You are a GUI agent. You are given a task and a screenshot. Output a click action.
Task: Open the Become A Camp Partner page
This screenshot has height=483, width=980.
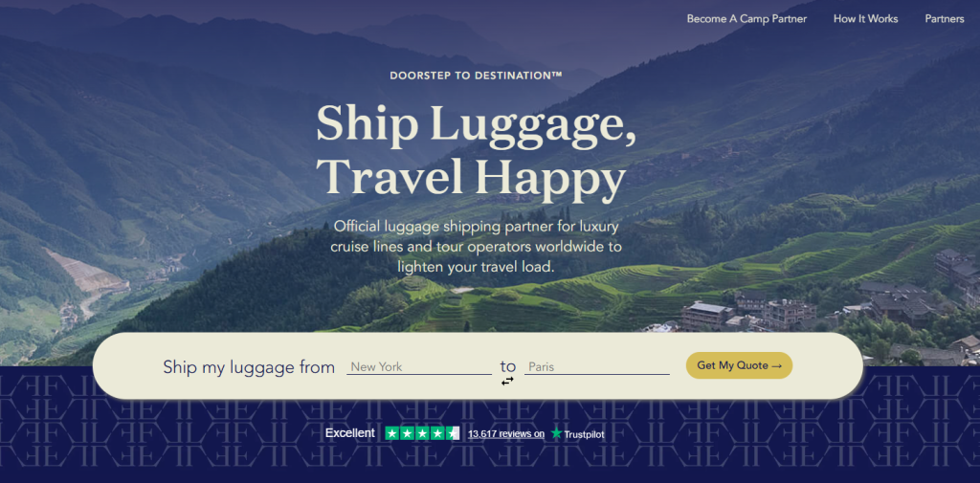click(746, 19)
